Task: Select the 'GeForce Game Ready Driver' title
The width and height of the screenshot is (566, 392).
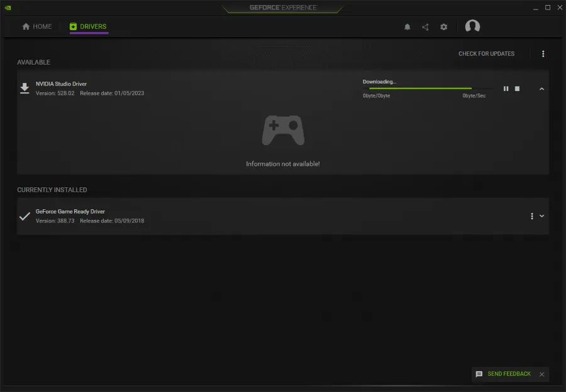Action: tap(70, 211)
